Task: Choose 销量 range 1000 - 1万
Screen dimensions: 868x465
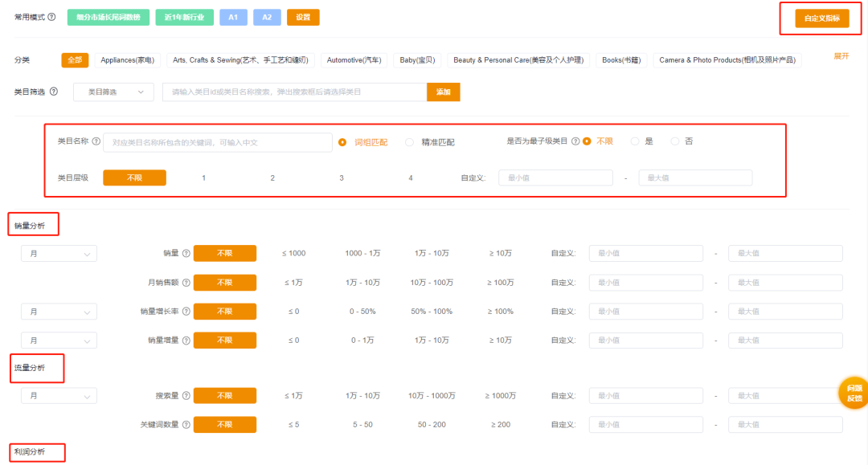Action: pos(362,253)
